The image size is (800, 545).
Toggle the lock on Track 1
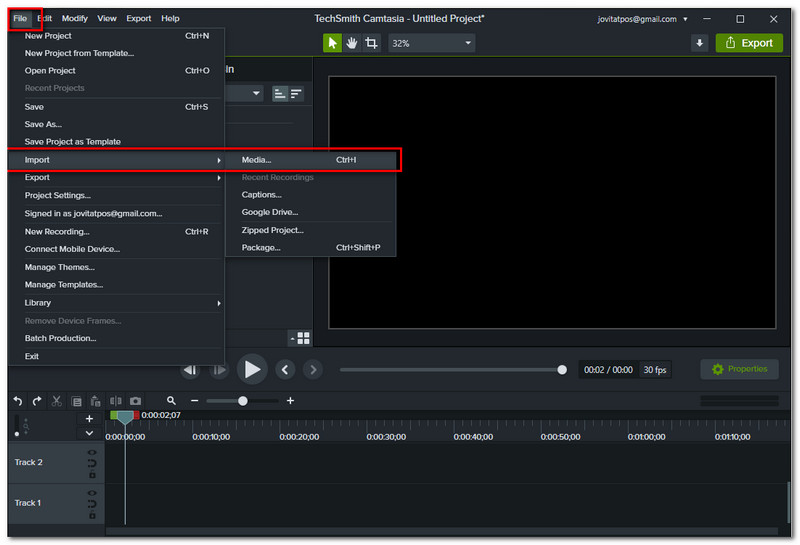click(92, 515)
